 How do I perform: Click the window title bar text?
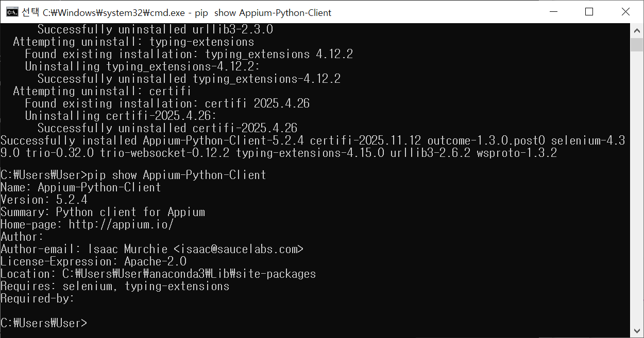click(177, 12)
